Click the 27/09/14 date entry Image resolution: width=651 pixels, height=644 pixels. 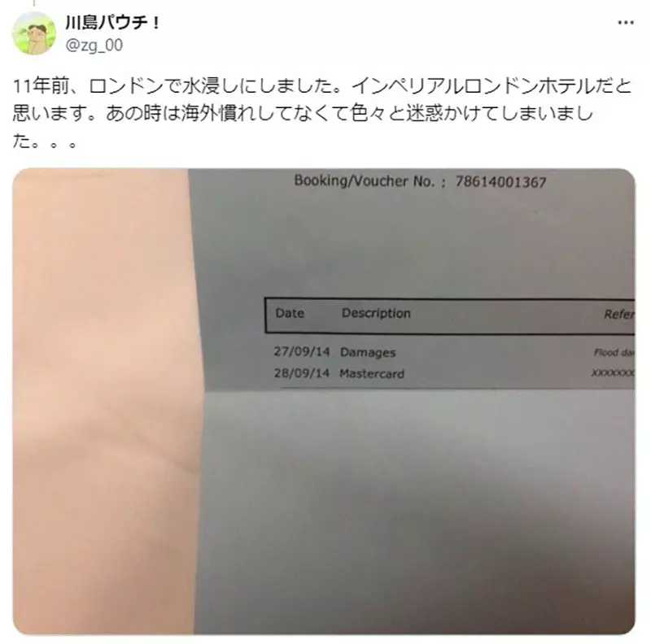tap(301, 351)
